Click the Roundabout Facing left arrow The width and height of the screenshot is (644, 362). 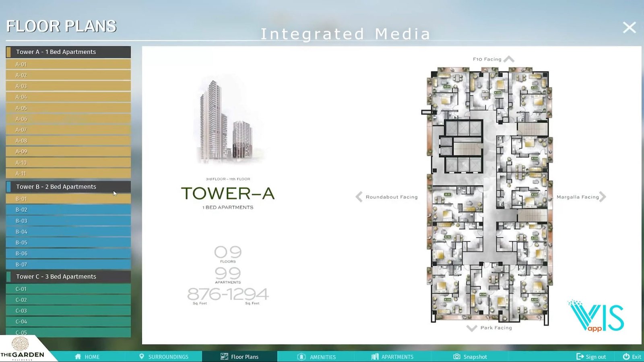point(359,197)
